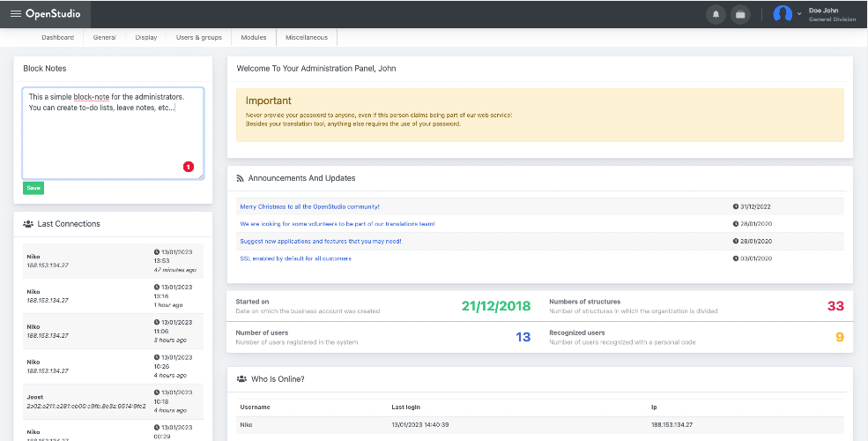Open the Modules menu
The height and width of the screenshot is (441, 868).
point(254,38)
